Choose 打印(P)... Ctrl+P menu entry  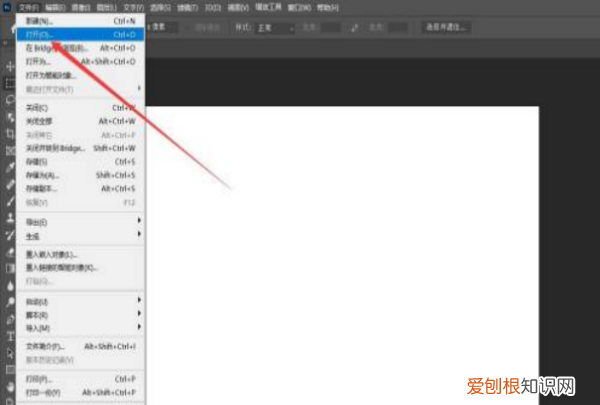coord(80,379)
